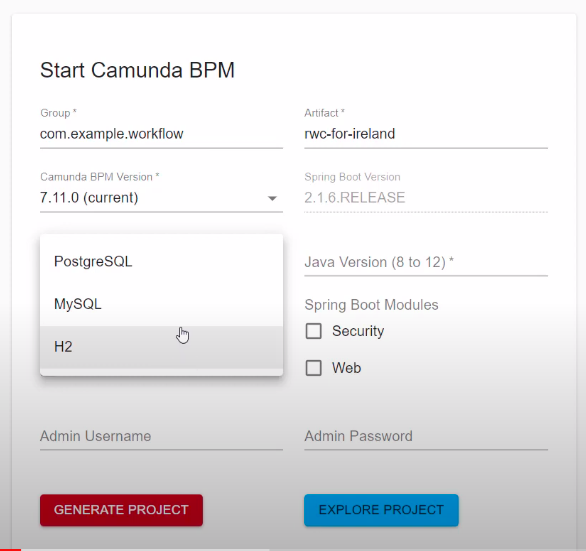Click the Camunda BPM Version dropdown arrow
The width and height of the screenshot is (586, 551).
pyautogui.click(x=272, y=198)
